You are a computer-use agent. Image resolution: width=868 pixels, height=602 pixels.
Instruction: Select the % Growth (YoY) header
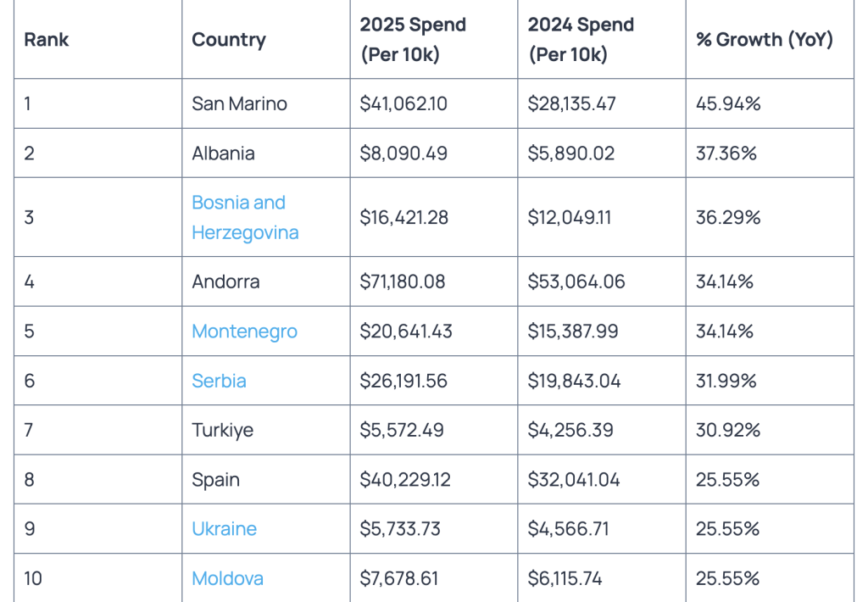[x=765, y=40]
